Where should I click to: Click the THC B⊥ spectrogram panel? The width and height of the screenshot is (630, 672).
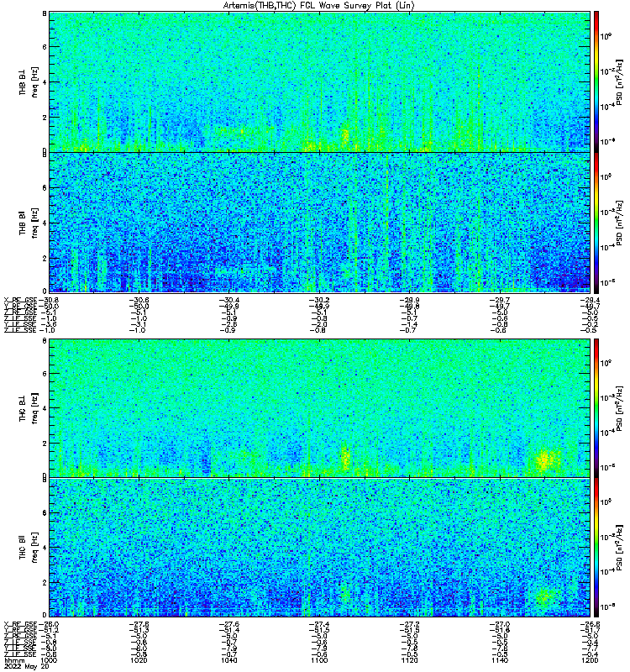coord(320,407)
